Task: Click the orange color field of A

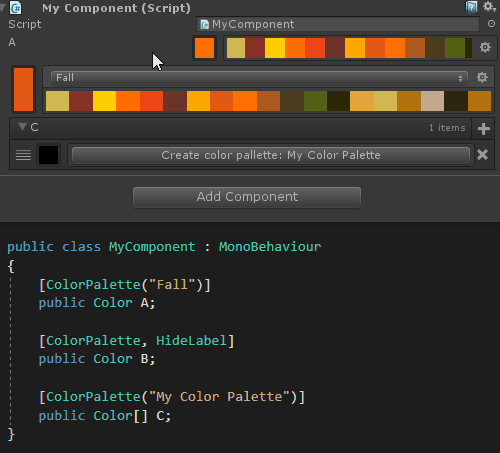Action: [204, 48]
